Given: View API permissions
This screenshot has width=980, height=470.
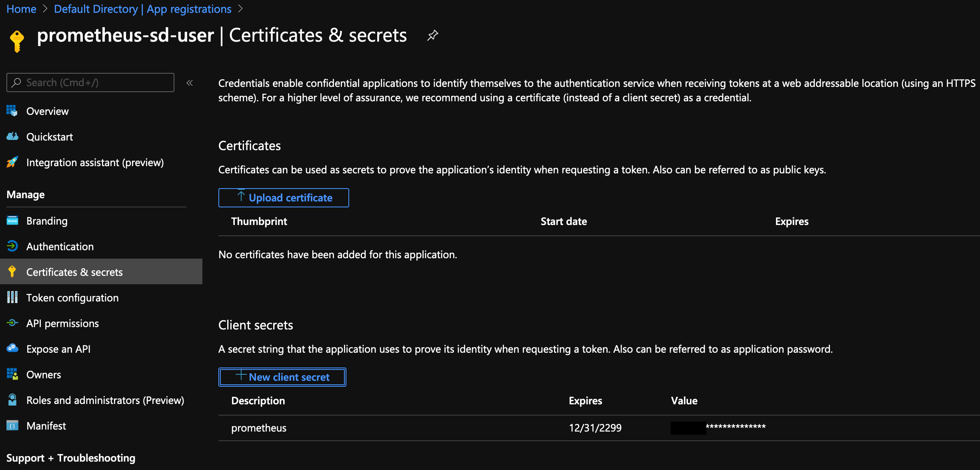Looking at the screenshot, I should pyautogui.click(x=62, y=323).
